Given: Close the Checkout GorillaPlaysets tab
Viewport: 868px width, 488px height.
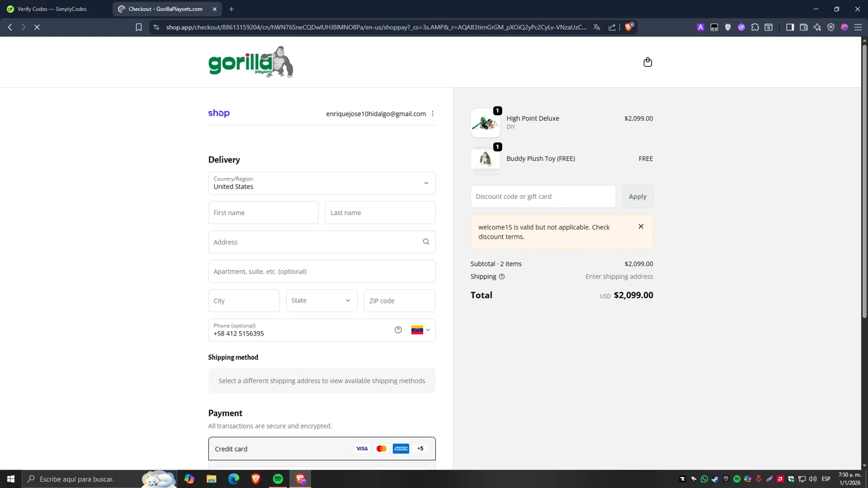Looking at the screenshot, I should tap(215, 9).
